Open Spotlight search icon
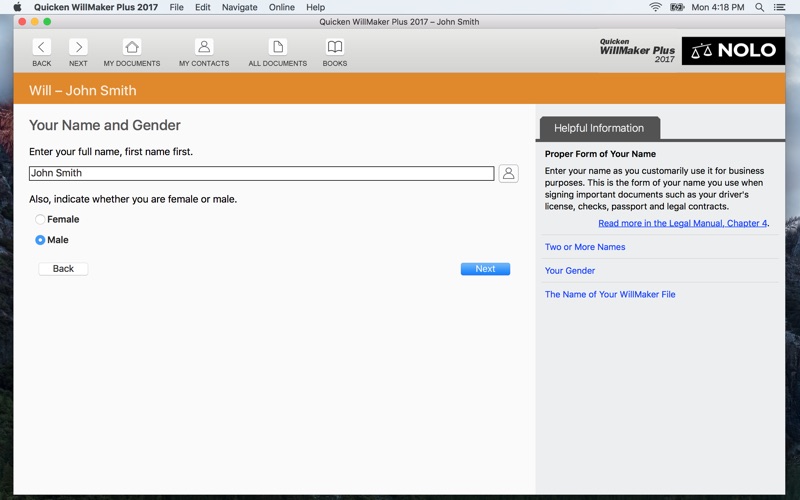The height and width of the screenshot is (500, 800). pyautogui.click(x=759, y=7)
